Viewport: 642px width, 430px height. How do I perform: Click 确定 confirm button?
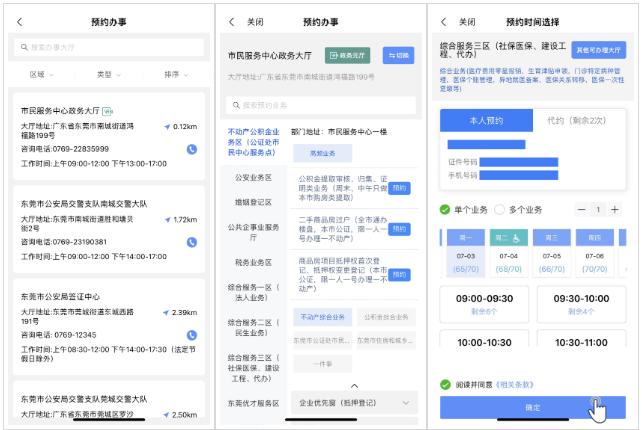click(x=533, y=407)
